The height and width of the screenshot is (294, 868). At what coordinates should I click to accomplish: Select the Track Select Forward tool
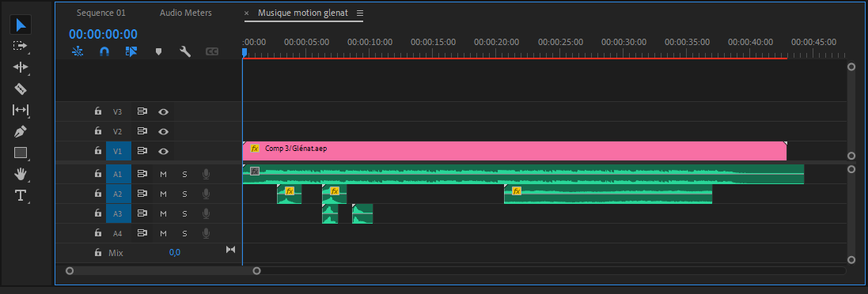(21, 46)
